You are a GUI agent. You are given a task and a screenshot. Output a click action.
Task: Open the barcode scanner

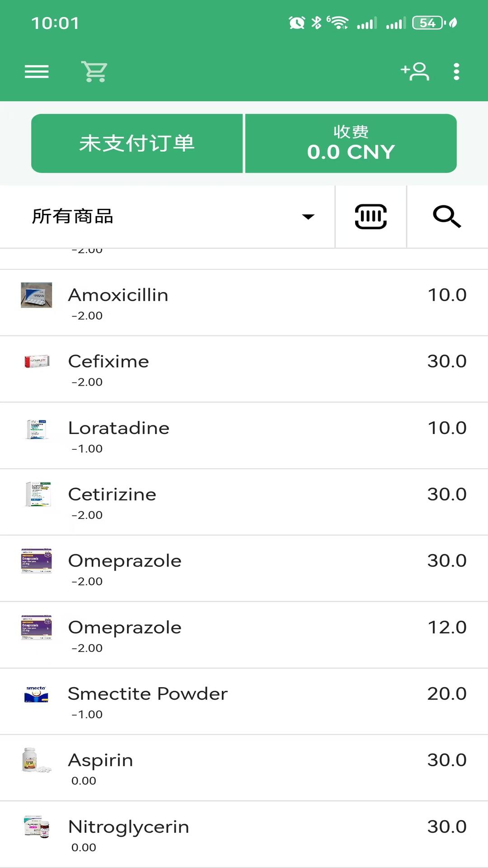point(371,217)
